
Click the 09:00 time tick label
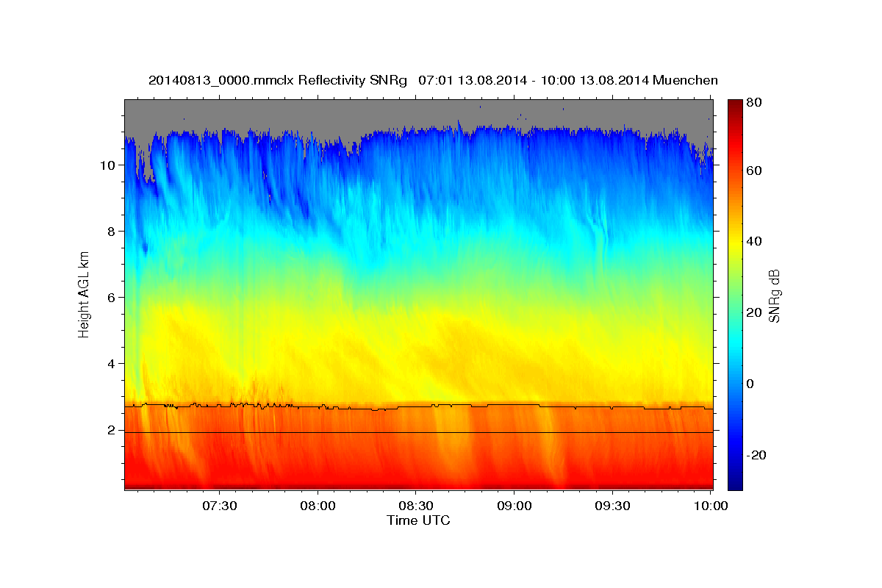point(514,506)
